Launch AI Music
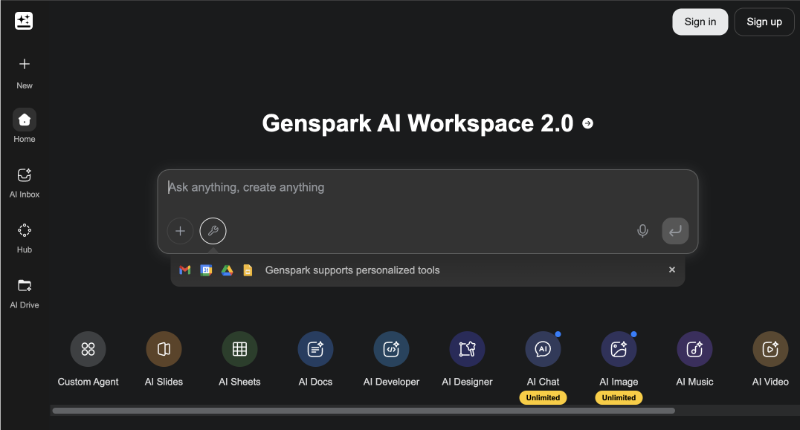The image size is (800, 430). [694, 359]
